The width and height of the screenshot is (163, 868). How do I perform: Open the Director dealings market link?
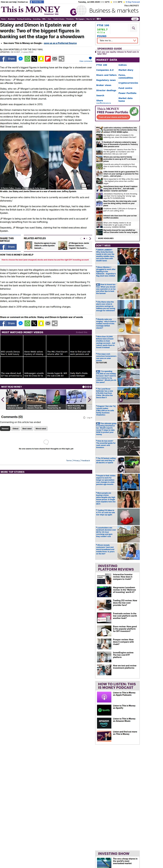click(106, 90)
